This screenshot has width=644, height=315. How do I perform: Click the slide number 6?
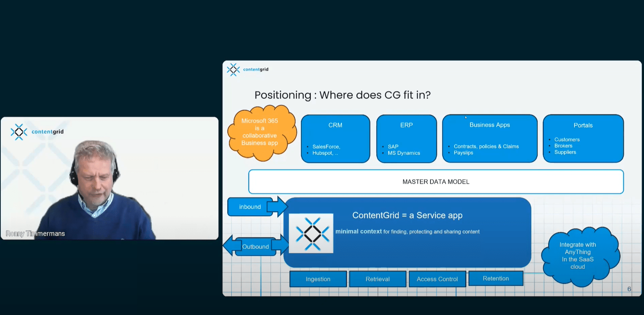coord(629,289)
